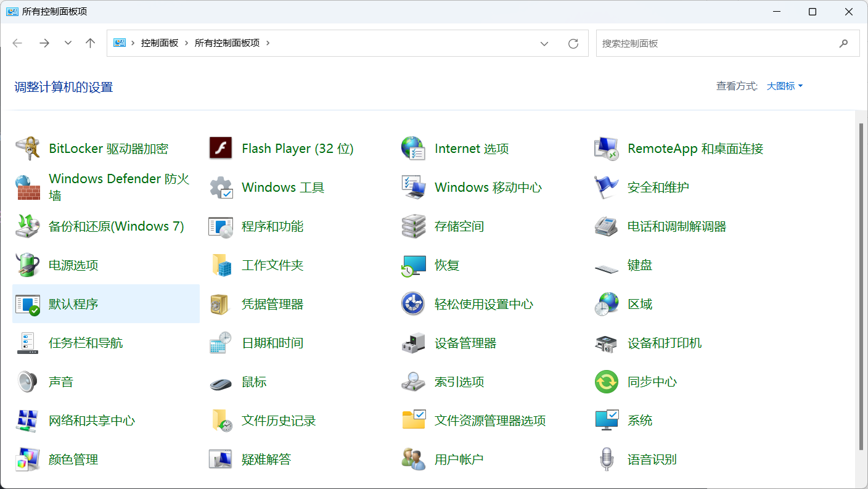Open the 索引选项 magnifier icon

click(x=413, y=382)
